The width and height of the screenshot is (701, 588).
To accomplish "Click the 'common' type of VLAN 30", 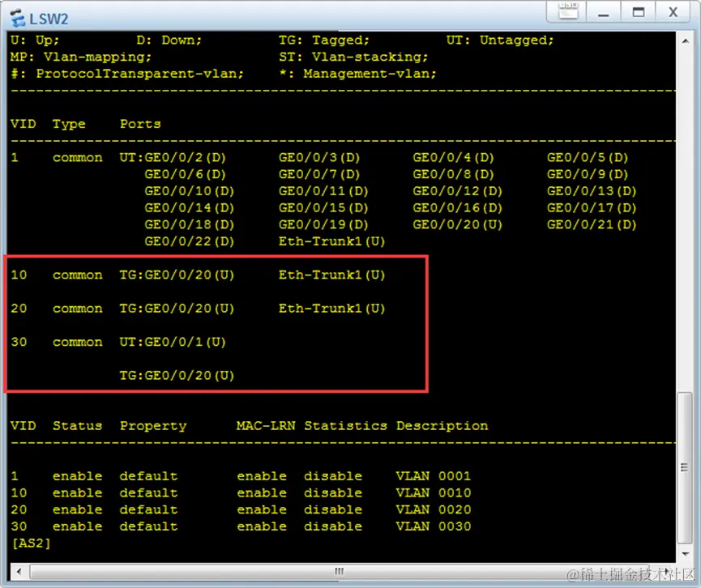I will click(77, 343).
